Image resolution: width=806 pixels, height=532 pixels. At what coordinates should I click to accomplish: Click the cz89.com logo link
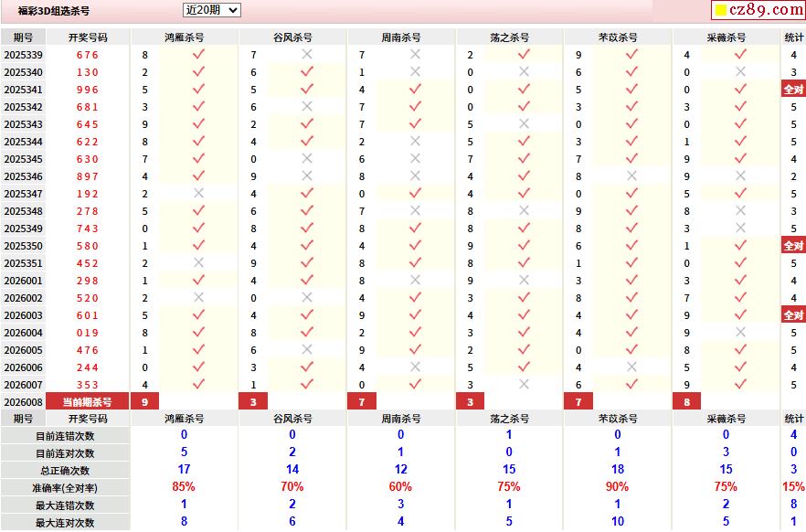pos(758,10)
